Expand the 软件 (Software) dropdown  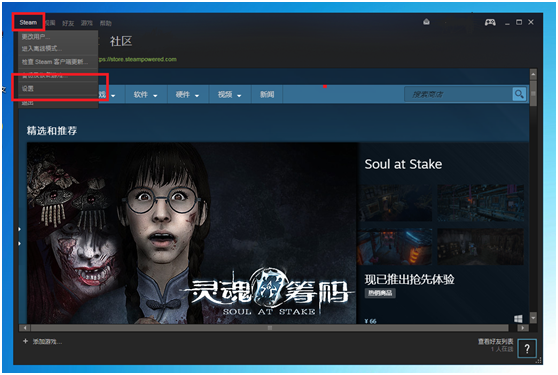(x=145, y=95)
